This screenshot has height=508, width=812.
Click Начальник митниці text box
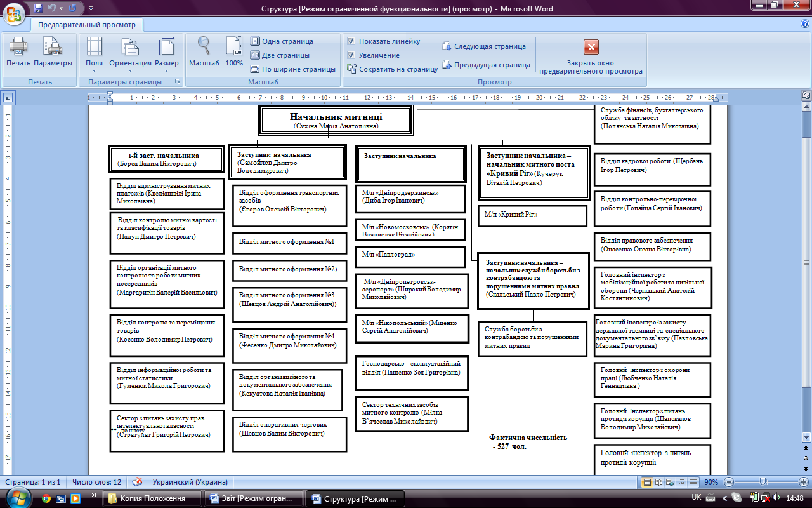pyautogui.click(x=336, y=121)
